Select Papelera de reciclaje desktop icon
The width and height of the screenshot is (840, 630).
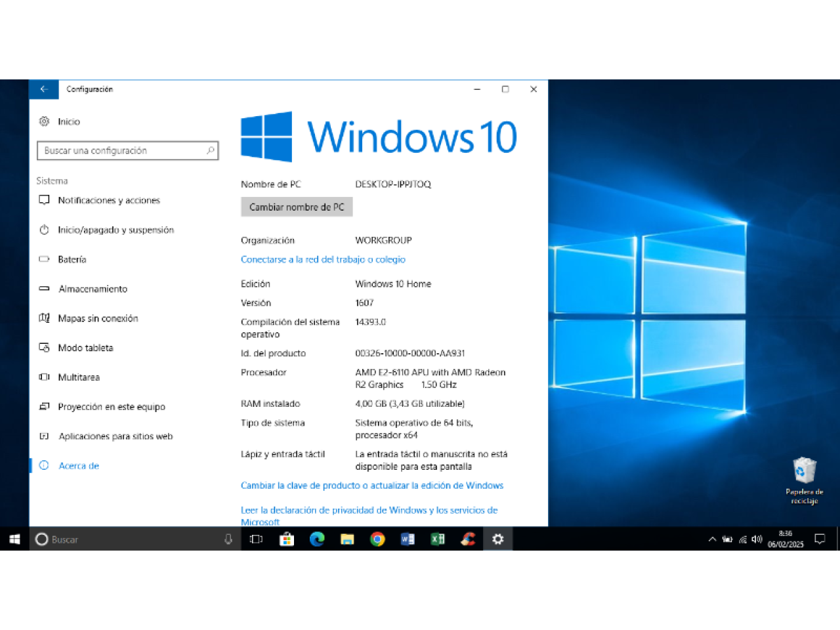click(x=805, y=481)
